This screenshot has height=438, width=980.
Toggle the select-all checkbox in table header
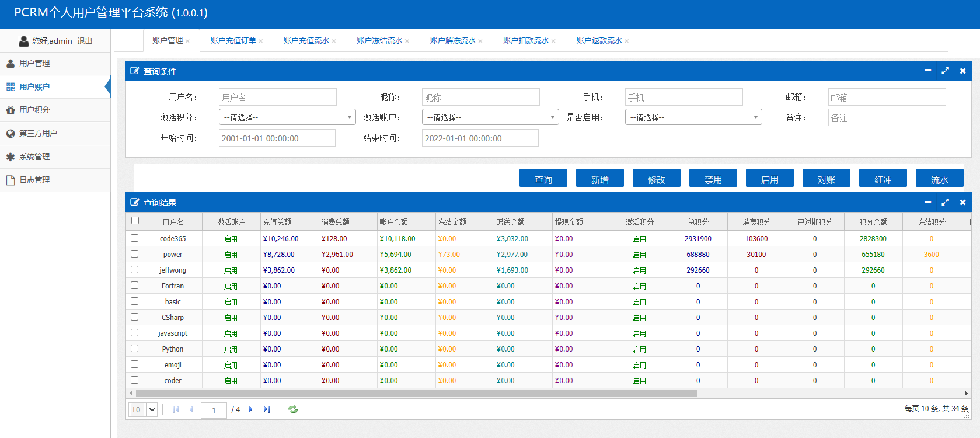coord(135,221)
